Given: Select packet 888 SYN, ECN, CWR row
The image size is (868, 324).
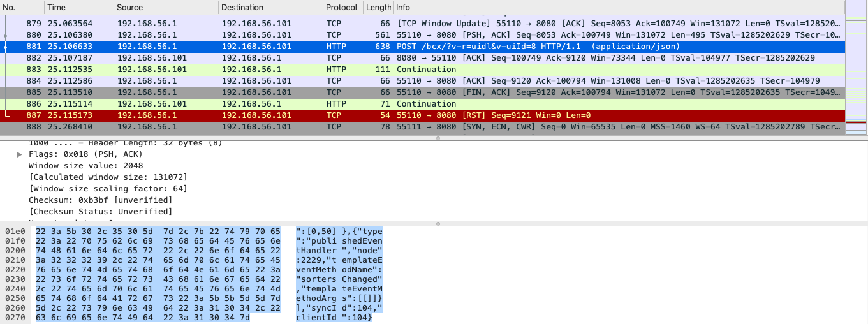Looking at the screenshot, I should point(422,127).
